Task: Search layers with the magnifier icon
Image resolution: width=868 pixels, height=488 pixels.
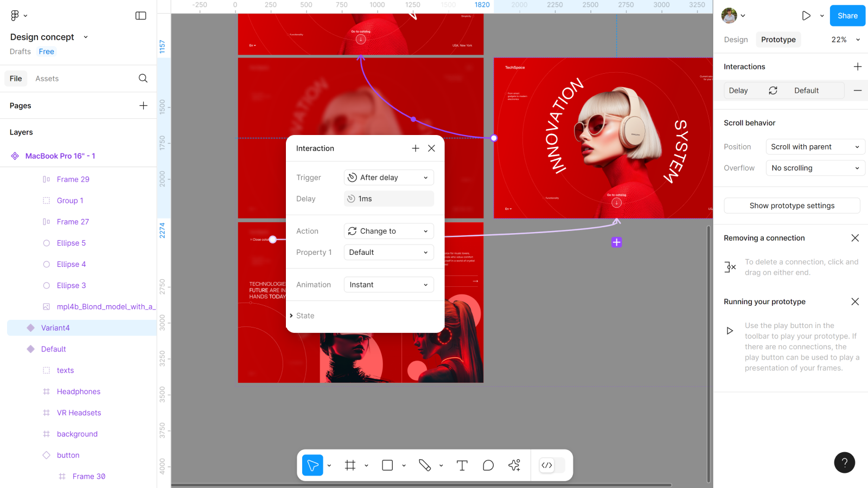Action: [143, 79]
